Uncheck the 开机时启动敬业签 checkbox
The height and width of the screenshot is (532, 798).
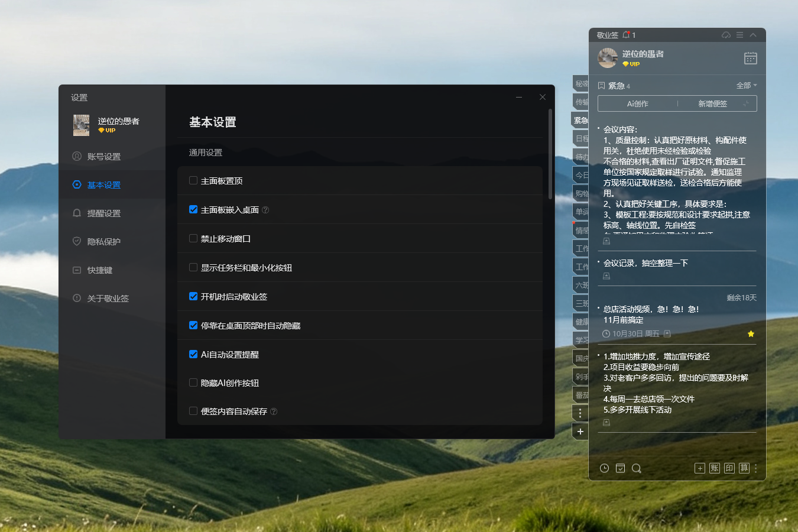point(193,296)
